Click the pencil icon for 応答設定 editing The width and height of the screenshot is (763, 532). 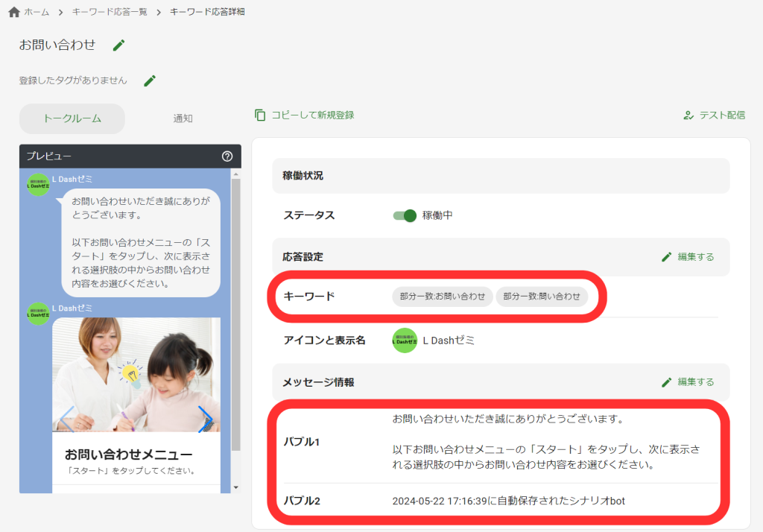[x=667, y=256]
